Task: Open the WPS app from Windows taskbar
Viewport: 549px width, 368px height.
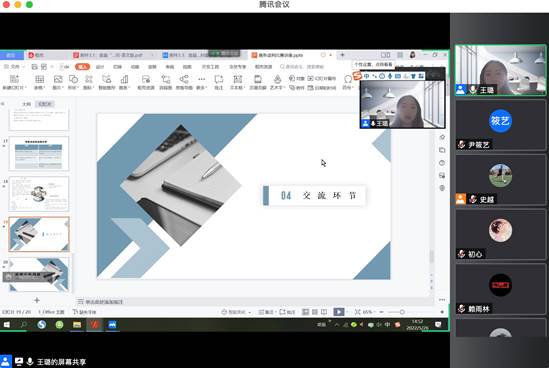Action: click(95, 325)
